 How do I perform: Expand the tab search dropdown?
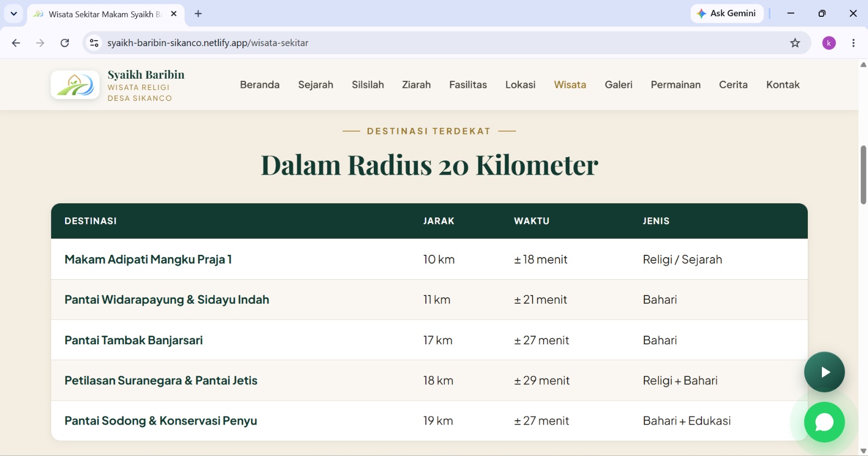(14, 14)
